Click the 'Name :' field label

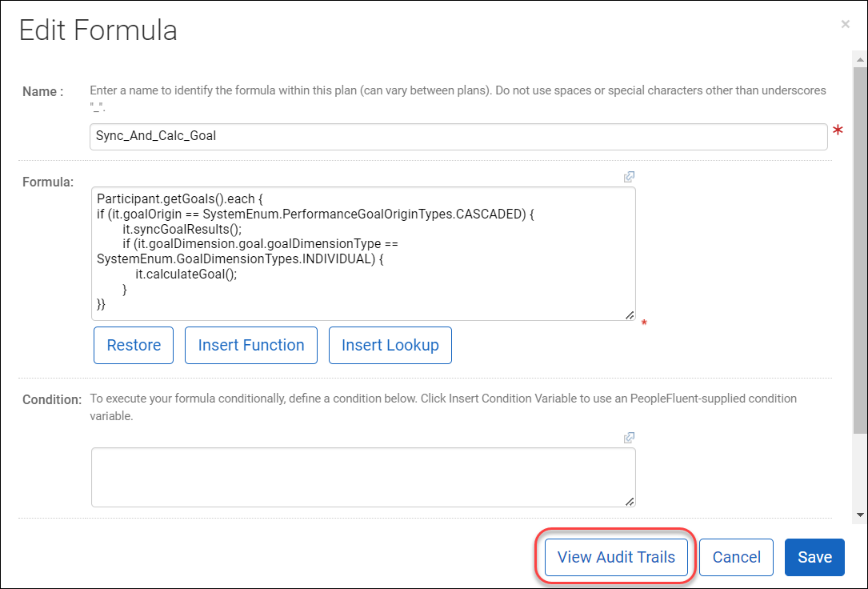click(x=42, y=92)
